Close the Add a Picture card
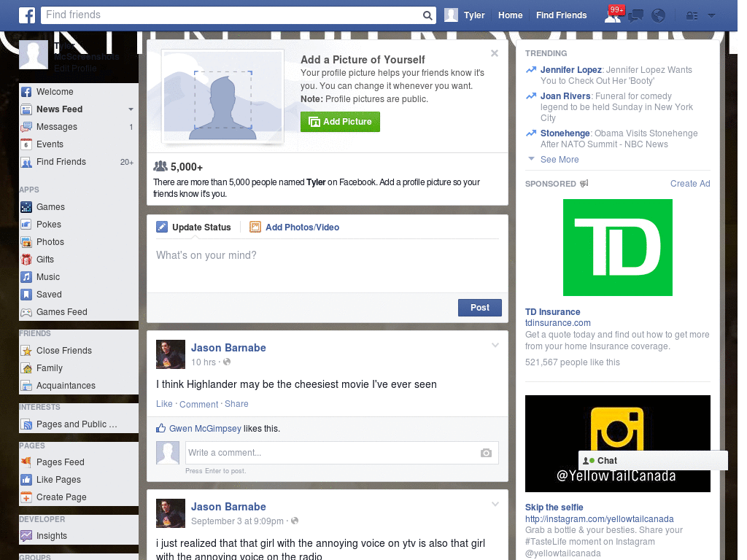The image size is (747, 560). (495, 53)
